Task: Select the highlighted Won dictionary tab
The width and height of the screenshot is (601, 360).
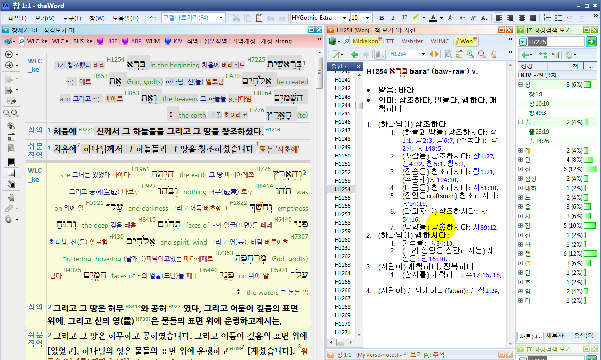Action: pos(466,41)
